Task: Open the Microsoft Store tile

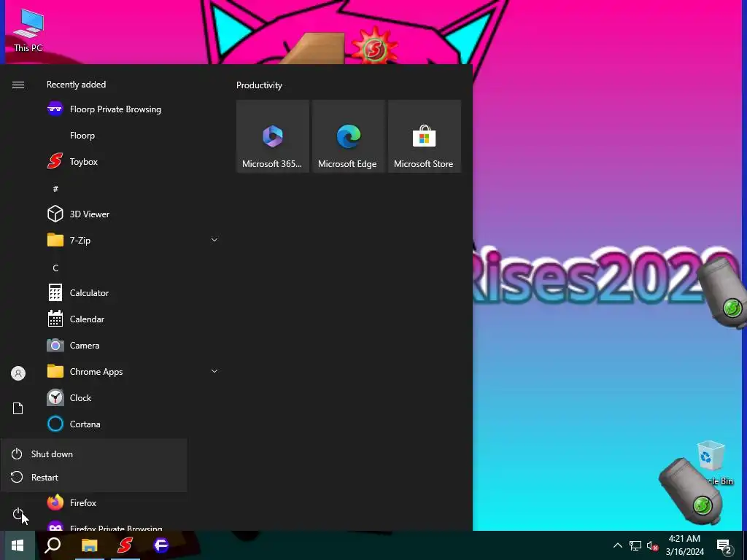Action: 425,136
